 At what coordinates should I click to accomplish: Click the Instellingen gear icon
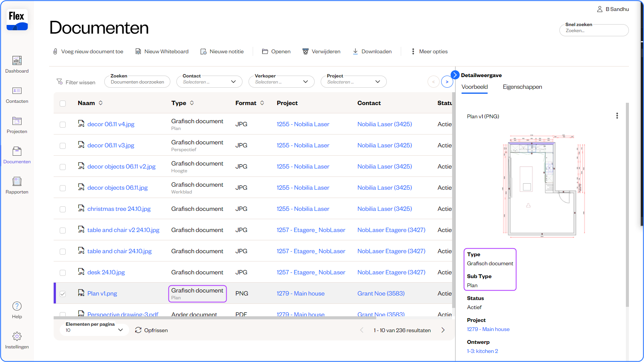pyautogui.click(x=17, y=336)
